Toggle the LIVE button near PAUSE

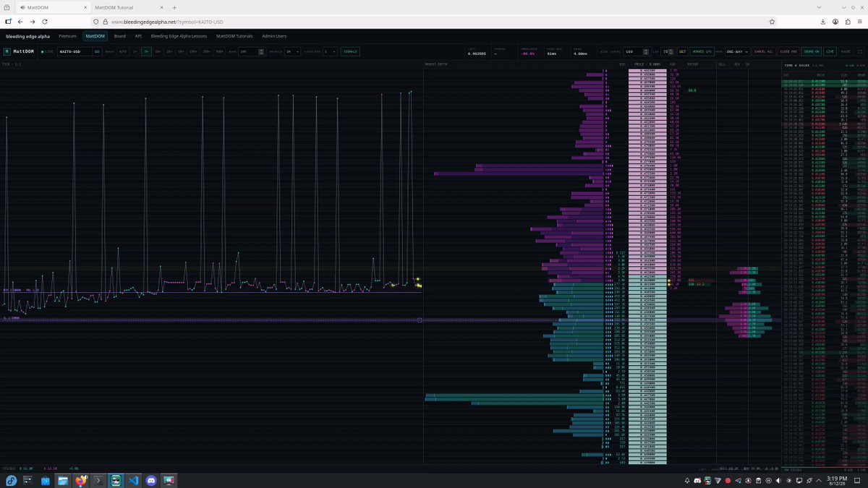click(830, 51)
